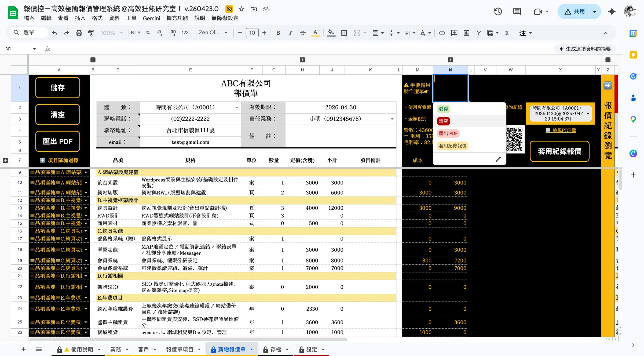The image size is (644, 356).
Task: Open the customer dropdown for 時間有限公司
Action: pos(237,107)
